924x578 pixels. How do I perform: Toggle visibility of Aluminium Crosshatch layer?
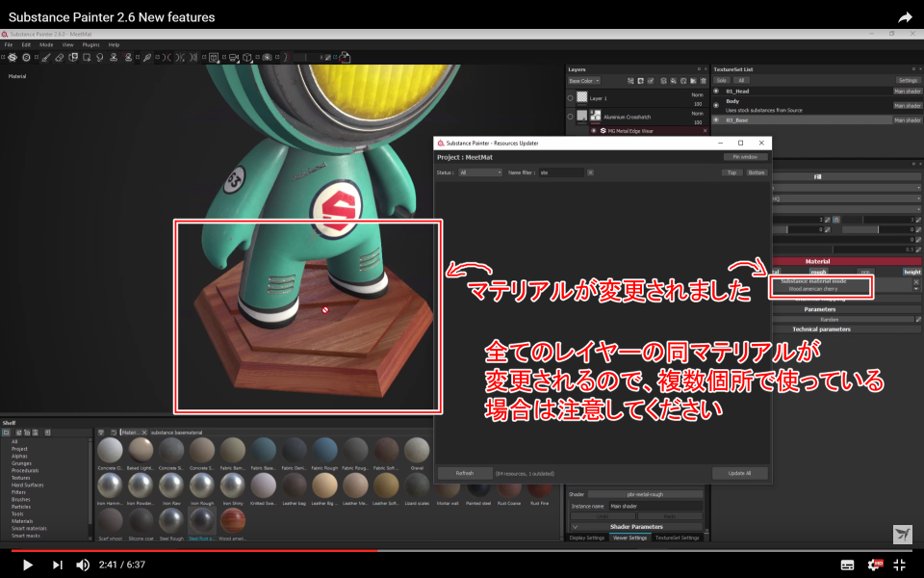pyautogui.click(x=571, y=117)
